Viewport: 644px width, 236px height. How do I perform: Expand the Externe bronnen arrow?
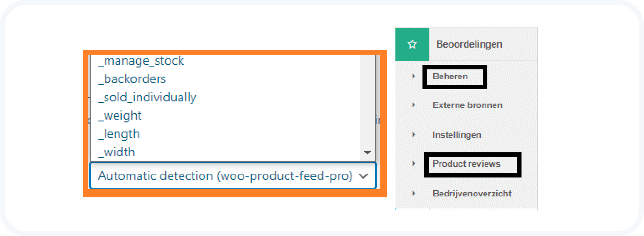point(414,105)
